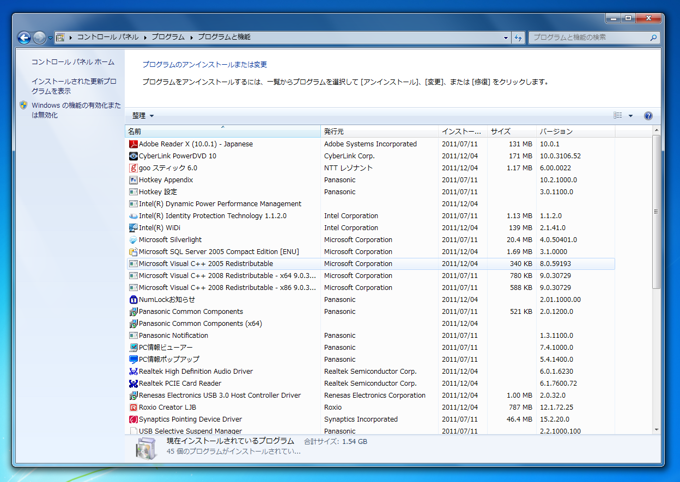
Task: Click the Realtek High Definition Audio Driver icon
Action: pos(133,371)
